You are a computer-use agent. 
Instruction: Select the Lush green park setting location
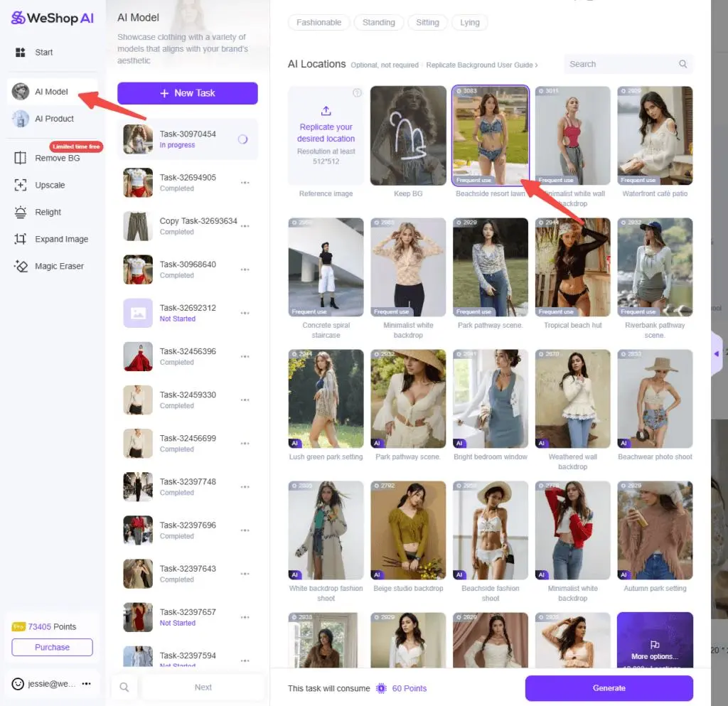click(x=326, y=399)
